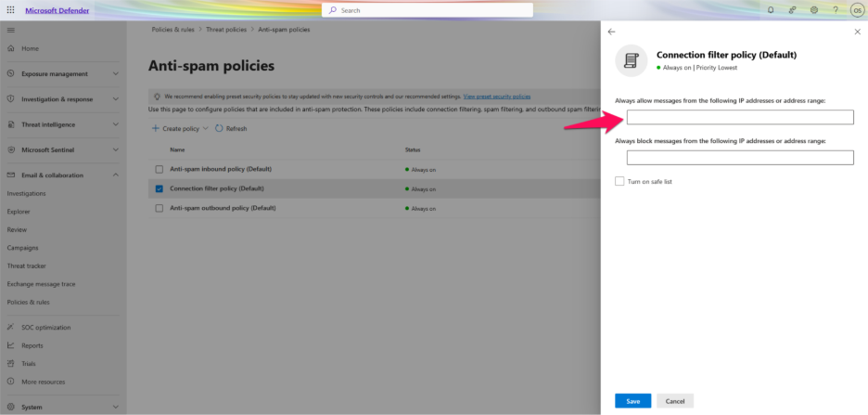Open the settings gear icon
868x415 pixels.
tap(813, 10)
